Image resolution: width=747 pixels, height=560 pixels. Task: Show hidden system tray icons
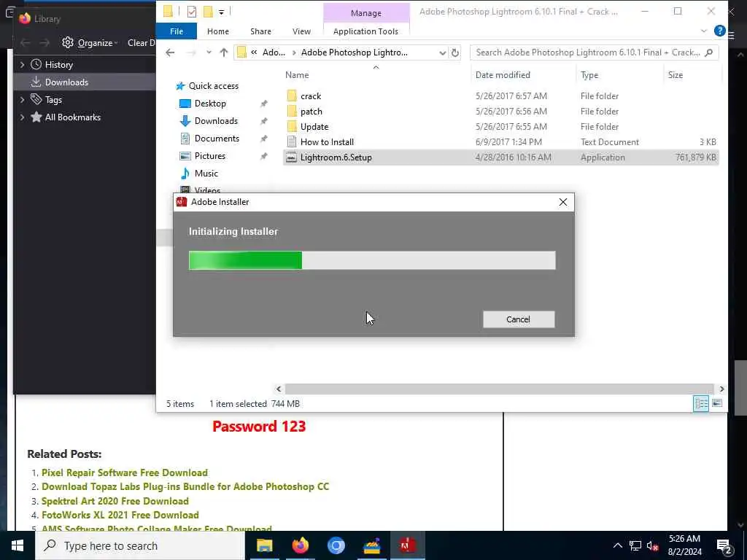click(617, 545)
